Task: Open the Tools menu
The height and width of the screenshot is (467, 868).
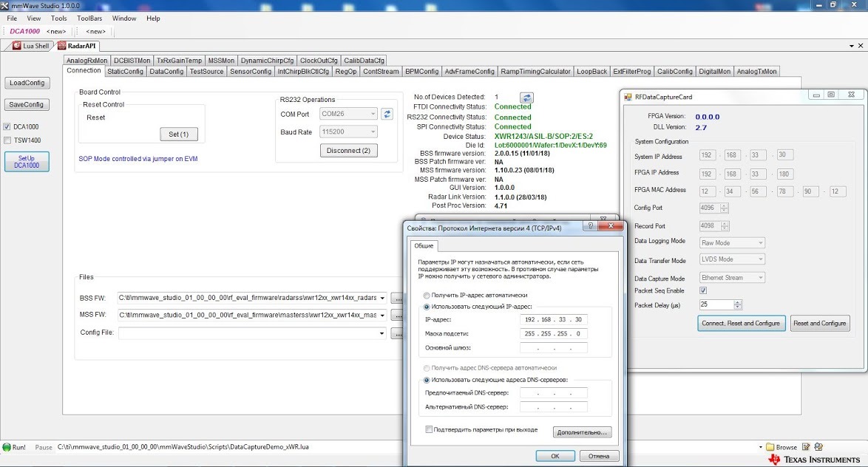Action: point(58,18)
